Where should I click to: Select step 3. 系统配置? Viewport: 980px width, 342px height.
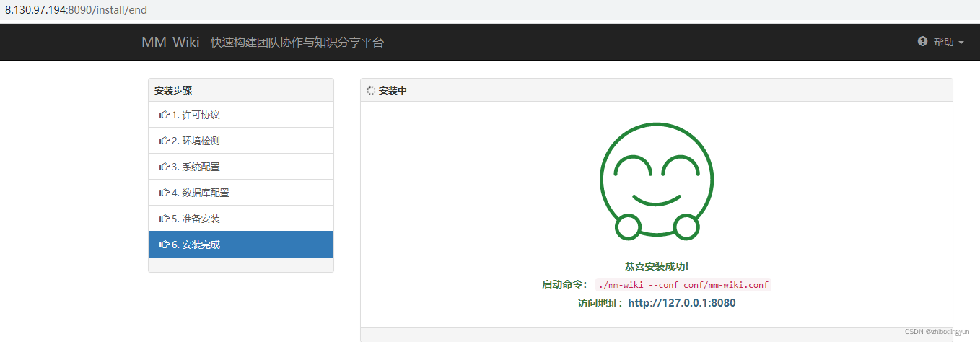point(241,167)
